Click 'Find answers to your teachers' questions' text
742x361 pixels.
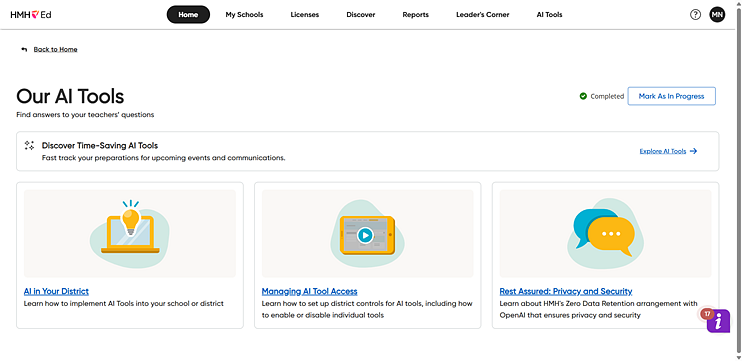click(85, 114)
